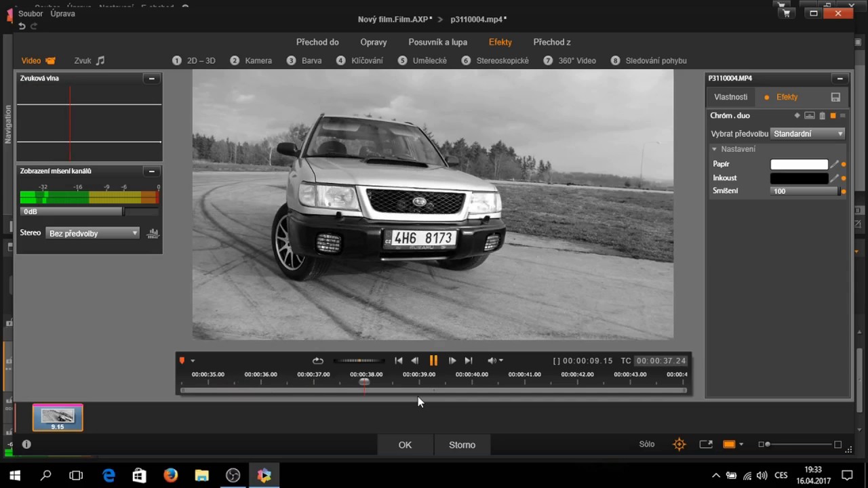Screen dimensions: 868x488
Task: Click the preview monitor icon for Chróm. duo
Action: click(x=810, y=116)
